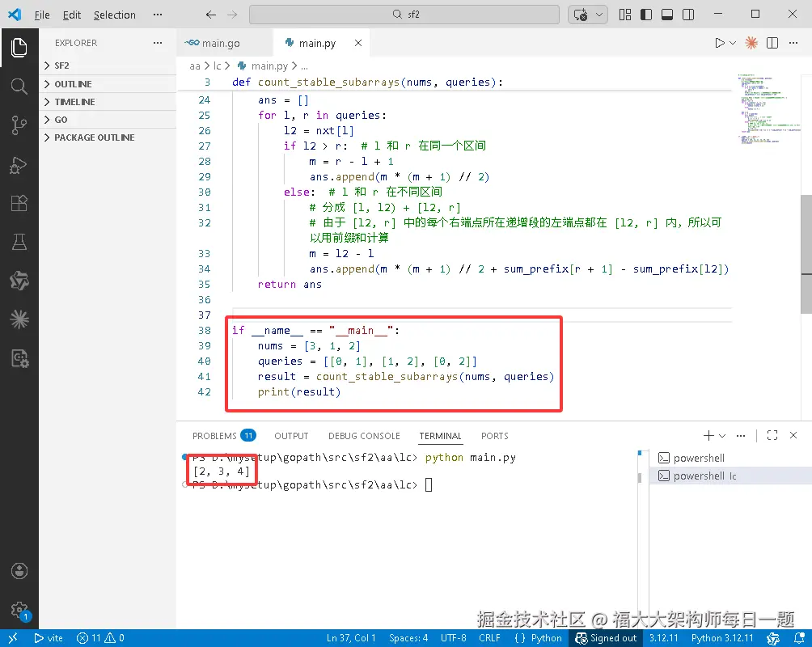Open Explorer views and more actions menu
812x647 pixels.
coord(158,43)
